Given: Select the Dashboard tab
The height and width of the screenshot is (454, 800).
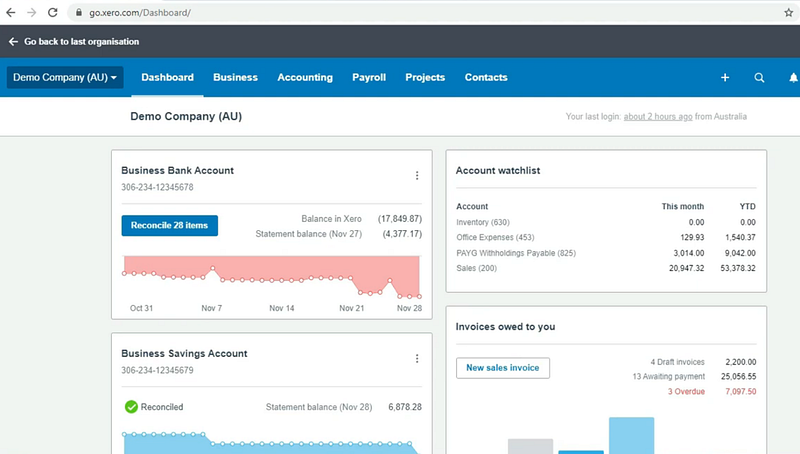Looking at the screenshot, I should (x=167, y=78).
